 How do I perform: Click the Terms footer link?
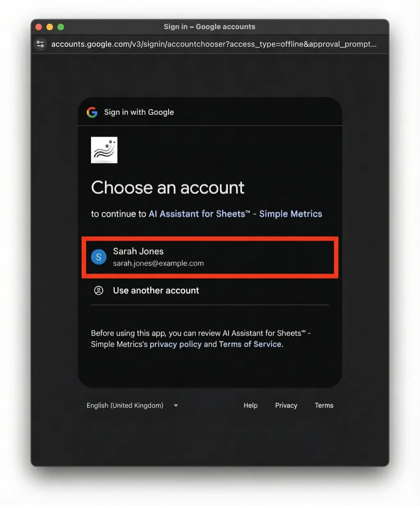pos(324,405)
